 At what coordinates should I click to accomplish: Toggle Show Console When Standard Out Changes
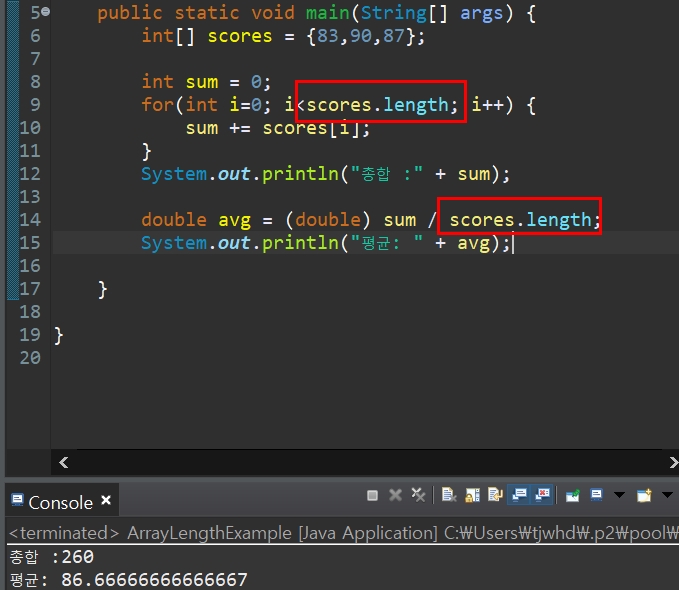519,495
